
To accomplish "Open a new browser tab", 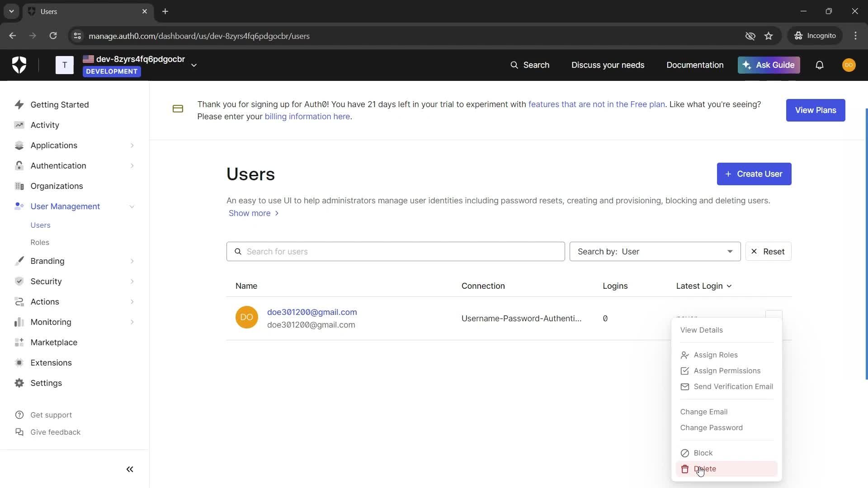I will [165, 11].
